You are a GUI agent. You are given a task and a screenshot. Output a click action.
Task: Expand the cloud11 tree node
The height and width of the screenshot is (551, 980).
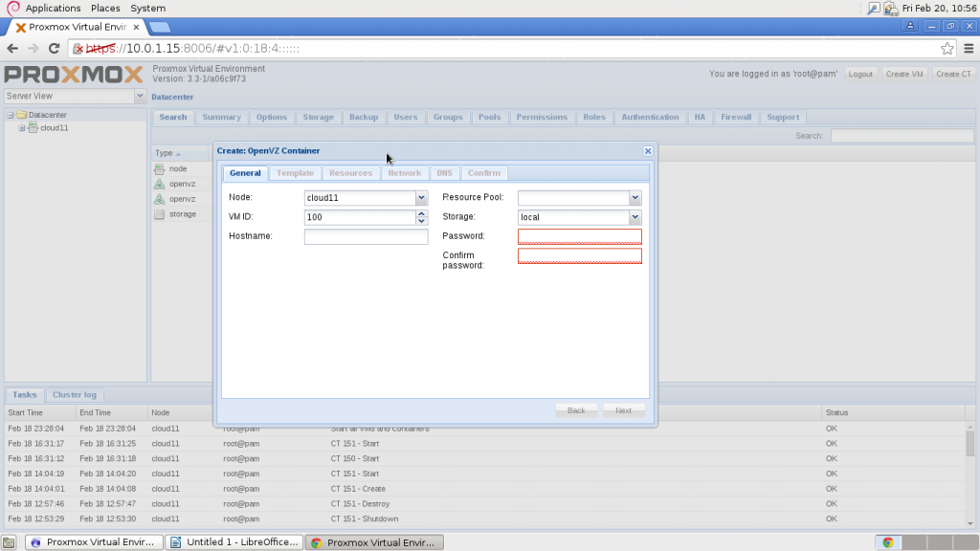tap(22, 128)
